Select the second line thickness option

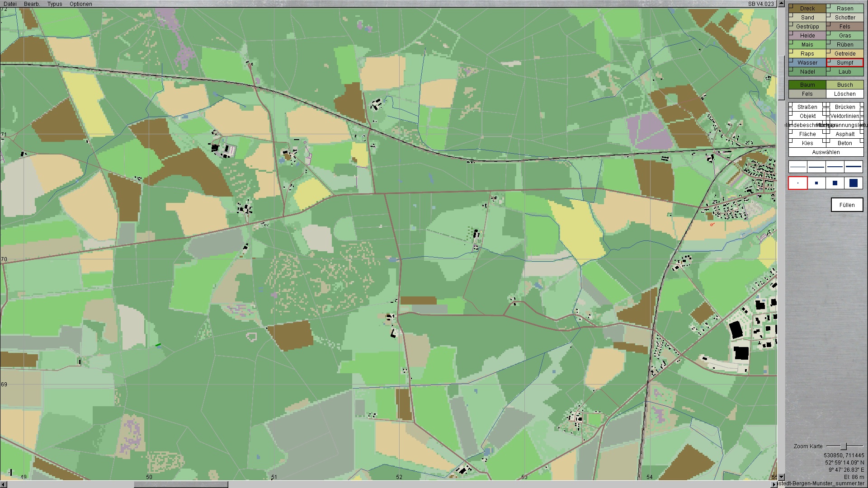coord(816,167)
